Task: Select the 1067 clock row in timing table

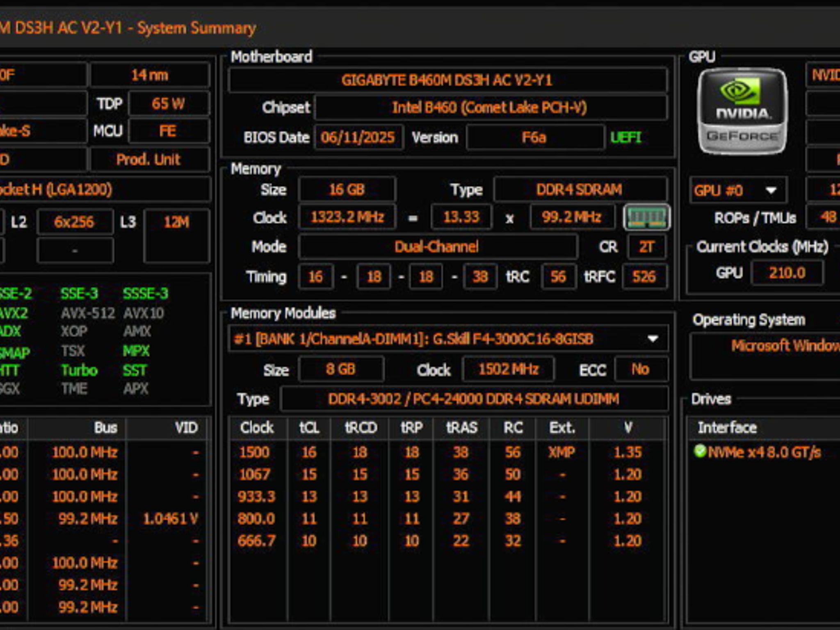Action: pyautogui.click(x=447, y=474)
